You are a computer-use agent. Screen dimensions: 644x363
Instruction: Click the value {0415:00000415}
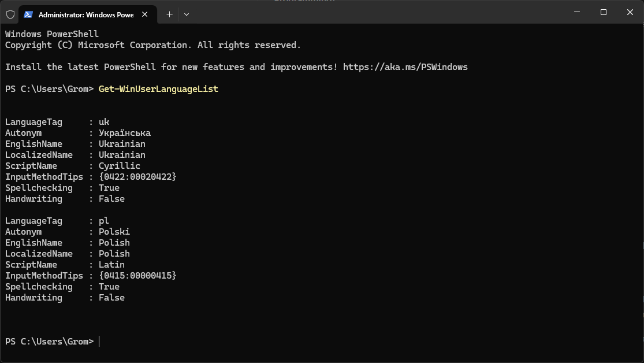pyautogui.click(x=137, y=276)
